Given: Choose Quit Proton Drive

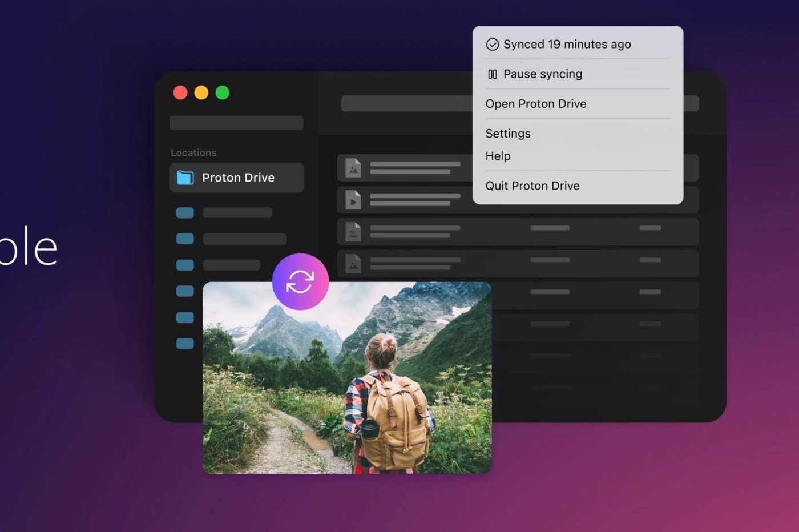Looking at the screenshot, I should tap(532, 186).
